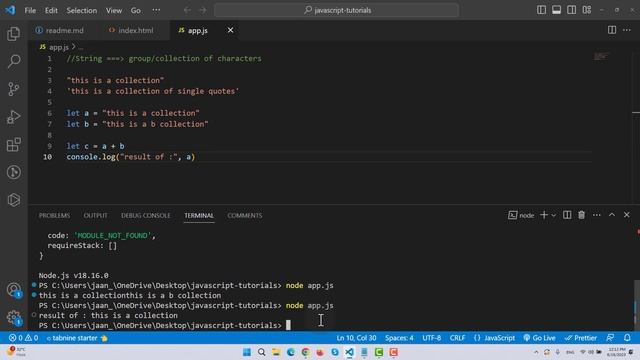Viewport: 640px width, 360px height.
Task: Switch to the OUTPUT panel tab
Action: [x=96, y=216]
